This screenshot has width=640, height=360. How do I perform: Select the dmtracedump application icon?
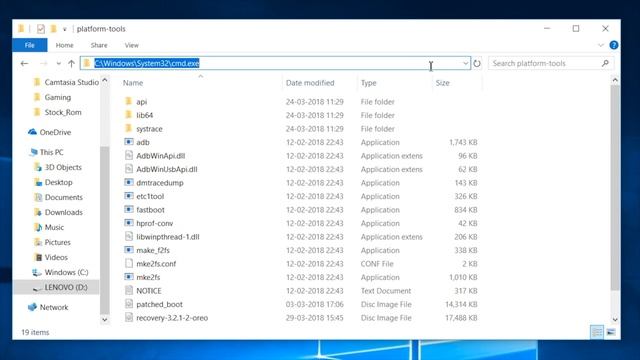tap(129, 182)
